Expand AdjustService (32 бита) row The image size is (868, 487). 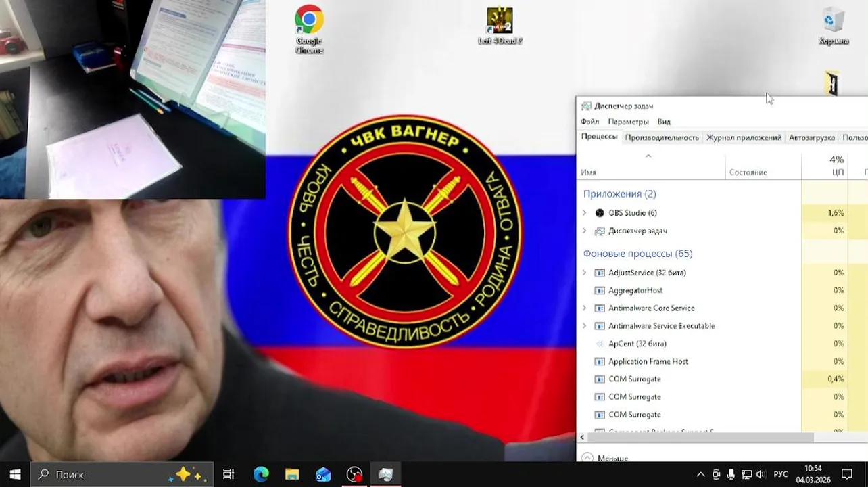click(585, 273)
